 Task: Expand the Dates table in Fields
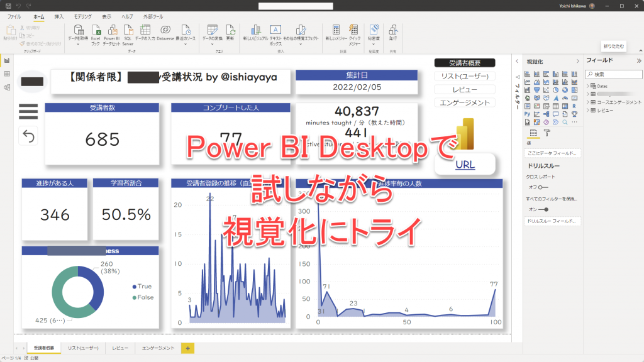pyautogui.click(x=588, y=85)
